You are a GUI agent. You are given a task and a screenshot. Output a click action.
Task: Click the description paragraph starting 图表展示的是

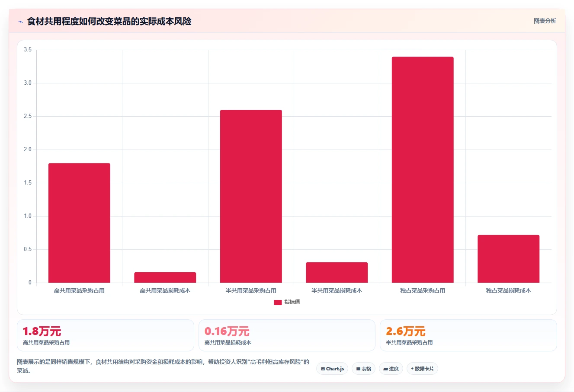pos(163,366)
